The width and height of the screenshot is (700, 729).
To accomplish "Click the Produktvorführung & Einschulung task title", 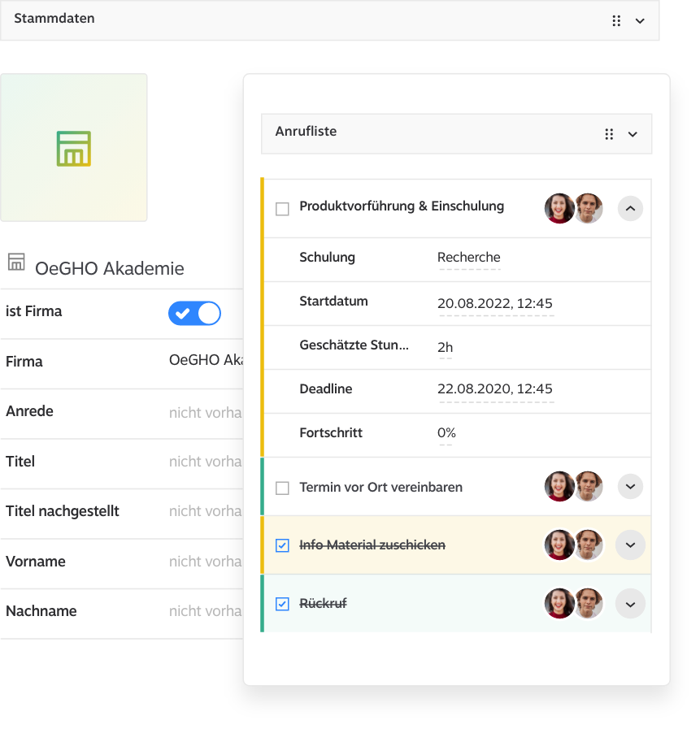I will pyautogui.click(x=402, y=206).
